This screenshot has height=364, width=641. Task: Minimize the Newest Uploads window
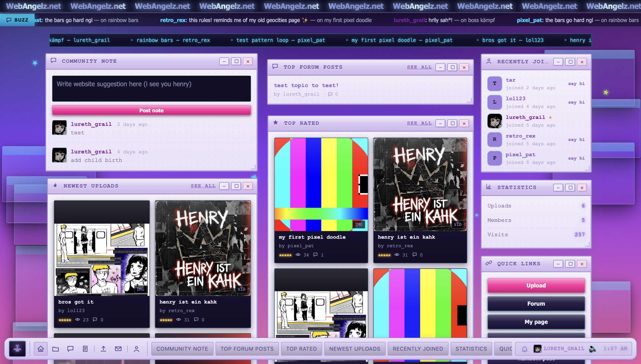[224, 186]
